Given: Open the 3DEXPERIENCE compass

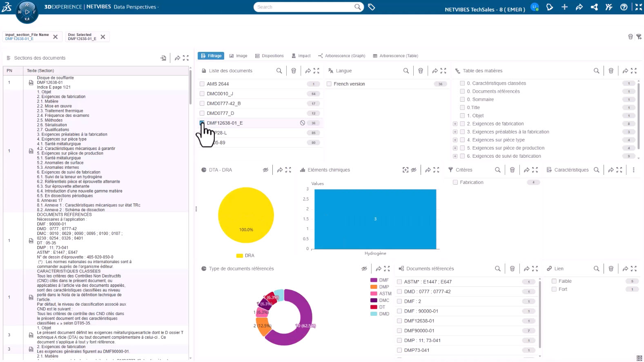Looking at the screenshot, I should tap(27, 12).
